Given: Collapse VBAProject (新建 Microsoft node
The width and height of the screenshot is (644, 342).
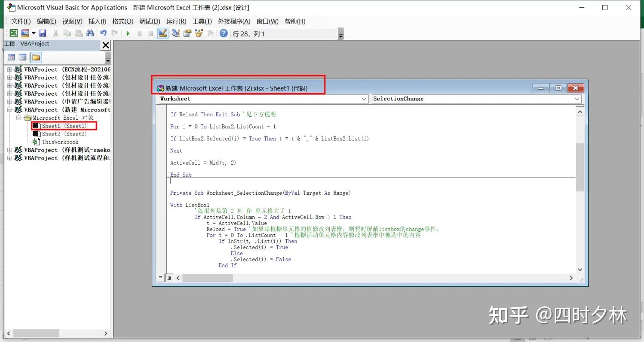Looking at the screenshot, I should point(9,110).
